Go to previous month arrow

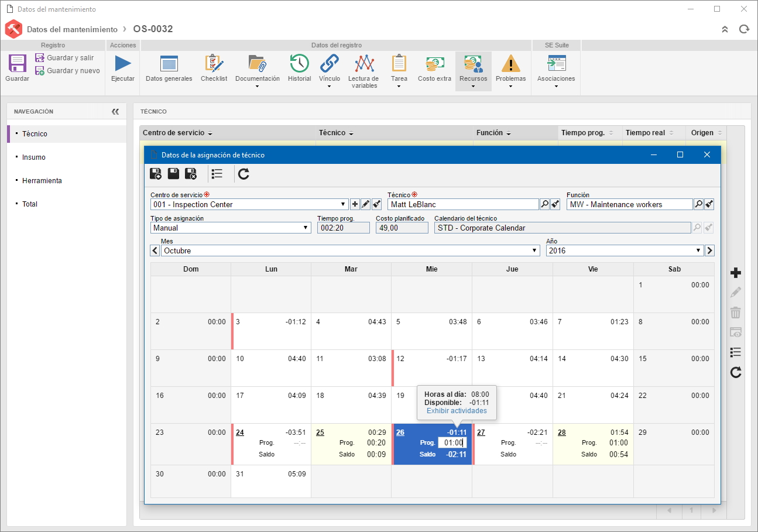(x=155, y=250)
